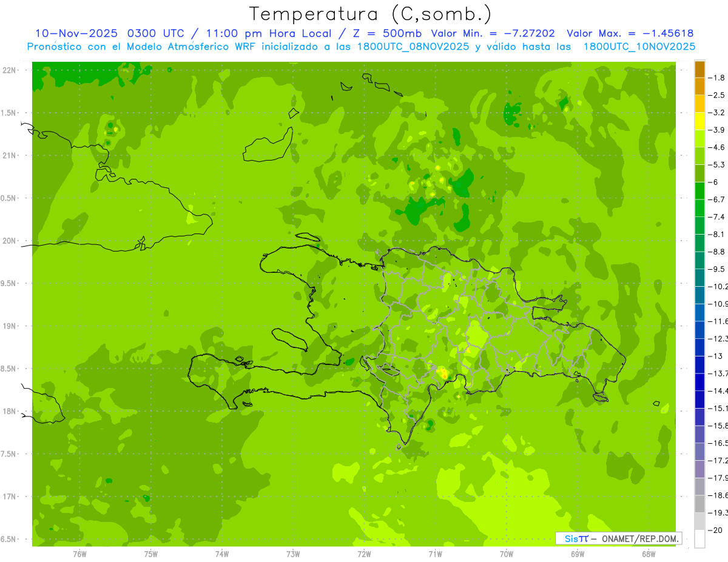Click the '9.5N' latitude label
Screen dimensions: 728x562
pyautogui.click(x=8, y=283)
